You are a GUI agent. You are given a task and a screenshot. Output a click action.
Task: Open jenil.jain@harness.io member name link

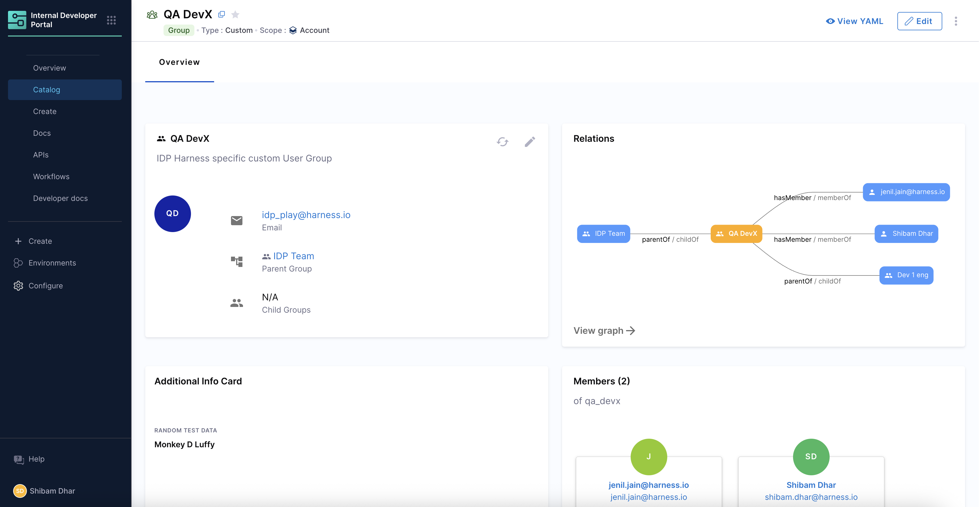(x=649, y=485)
